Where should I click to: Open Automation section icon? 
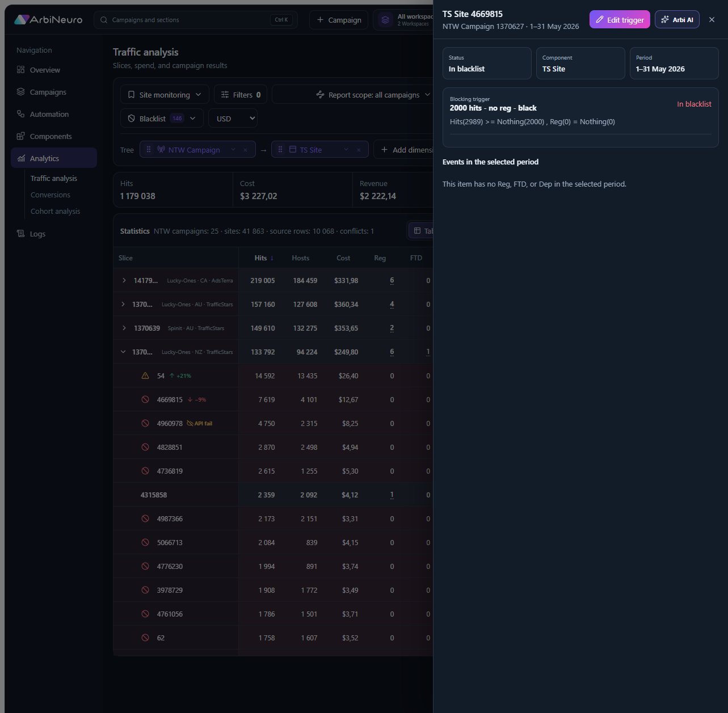pyautogui.click(x=20, y=114)
